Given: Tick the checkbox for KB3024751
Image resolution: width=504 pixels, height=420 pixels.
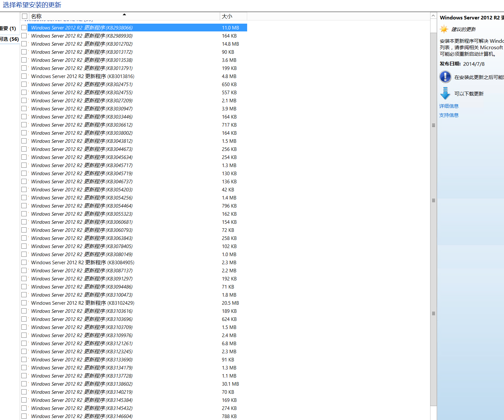Looking at the screenshot, I should tap(24, 84).
